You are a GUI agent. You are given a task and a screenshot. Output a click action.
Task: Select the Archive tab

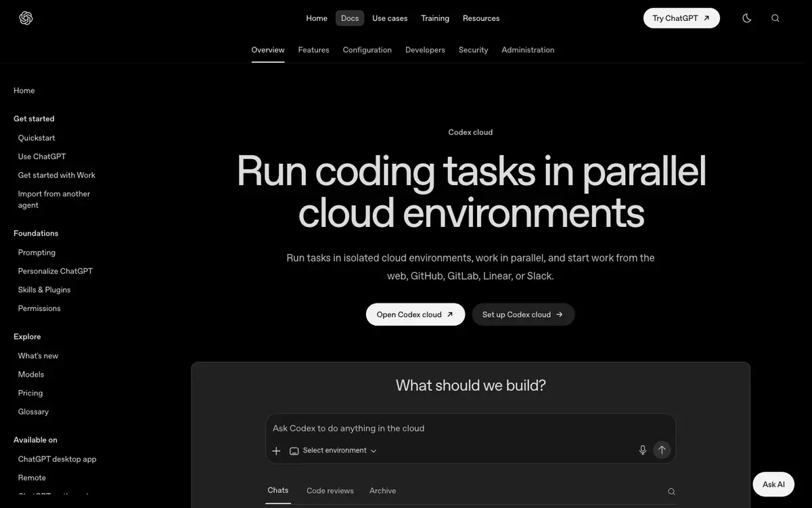(383, 491)
